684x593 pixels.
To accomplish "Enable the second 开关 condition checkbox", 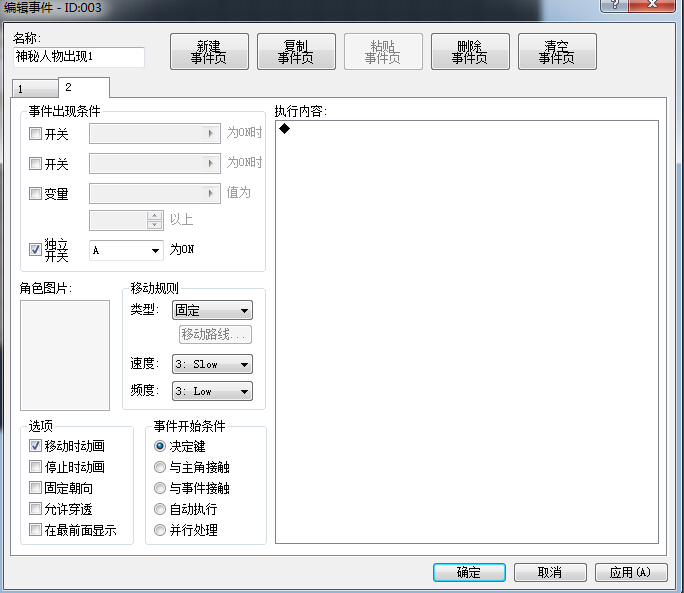I will coord(35,164).
